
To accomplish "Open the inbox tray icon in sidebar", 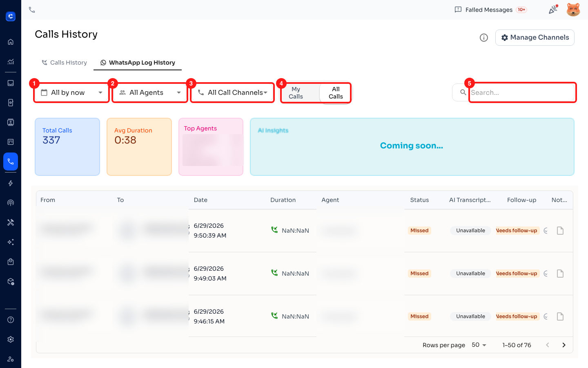I will click(x=11, y=83).
